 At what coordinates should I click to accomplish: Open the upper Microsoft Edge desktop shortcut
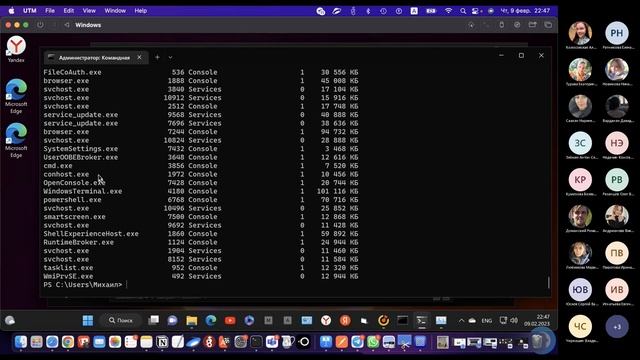pyautogui.click(x=16, y=96)
